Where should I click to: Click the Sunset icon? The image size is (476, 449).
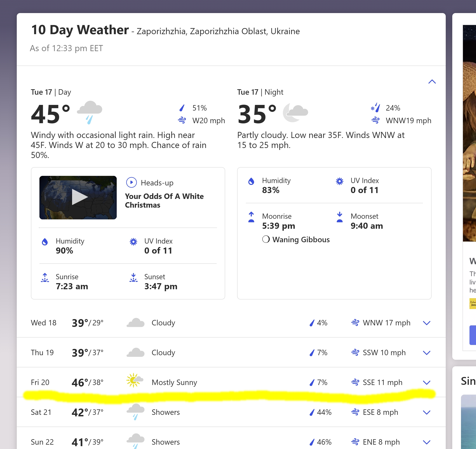133,278
